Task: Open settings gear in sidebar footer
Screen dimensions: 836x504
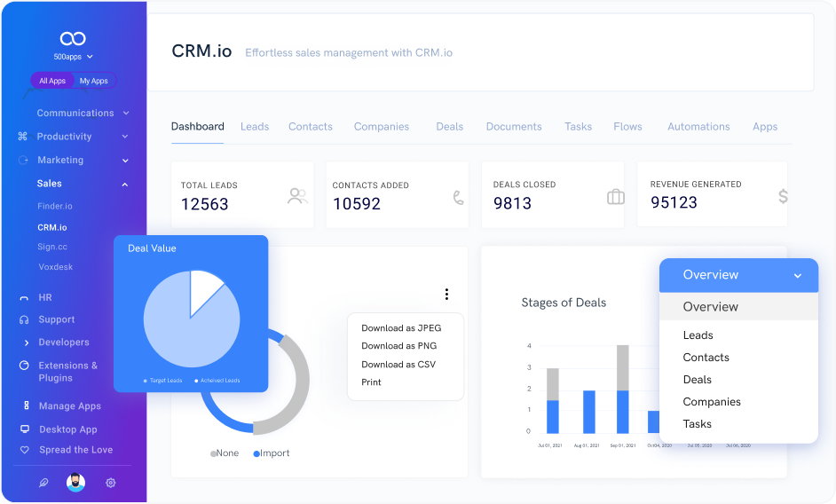Action: coord(110,483)
